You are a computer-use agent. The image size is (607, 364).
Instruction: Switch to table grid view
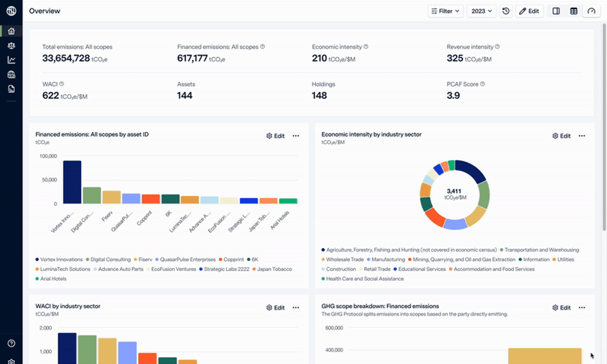(573, 11)
